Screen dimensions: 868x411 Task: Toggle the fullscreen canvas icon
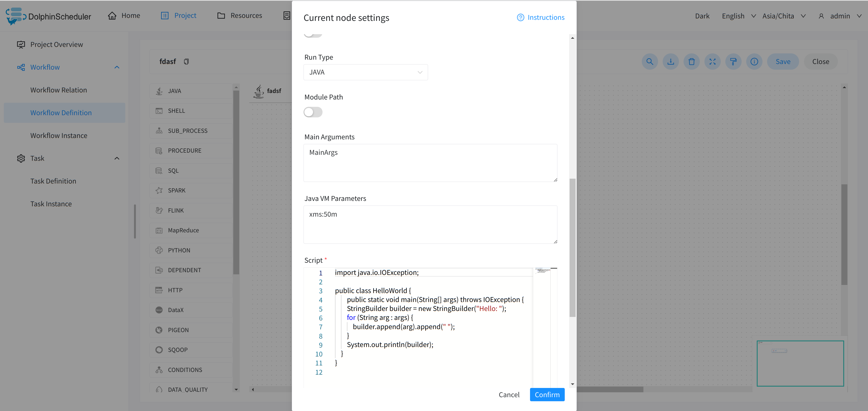[712, 62]
